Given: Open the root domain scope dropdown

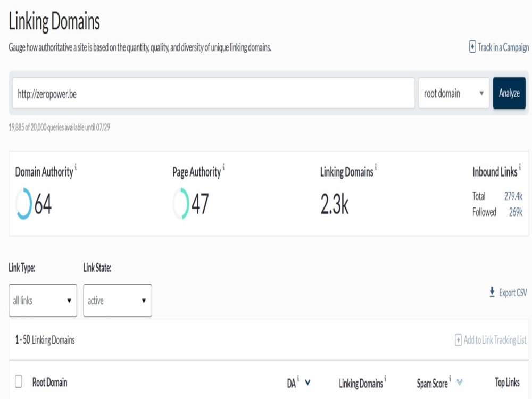Looking at the screenshot, I should (454, 93).
